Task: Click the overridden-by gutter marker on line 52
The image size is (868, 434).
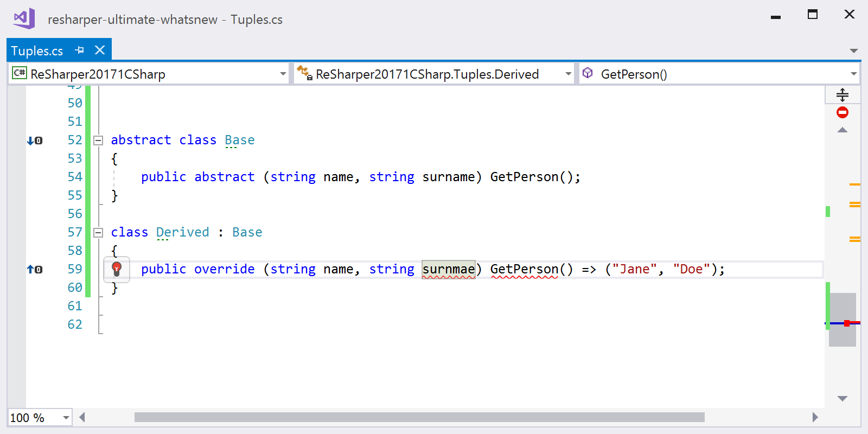Action: (35, 141)
